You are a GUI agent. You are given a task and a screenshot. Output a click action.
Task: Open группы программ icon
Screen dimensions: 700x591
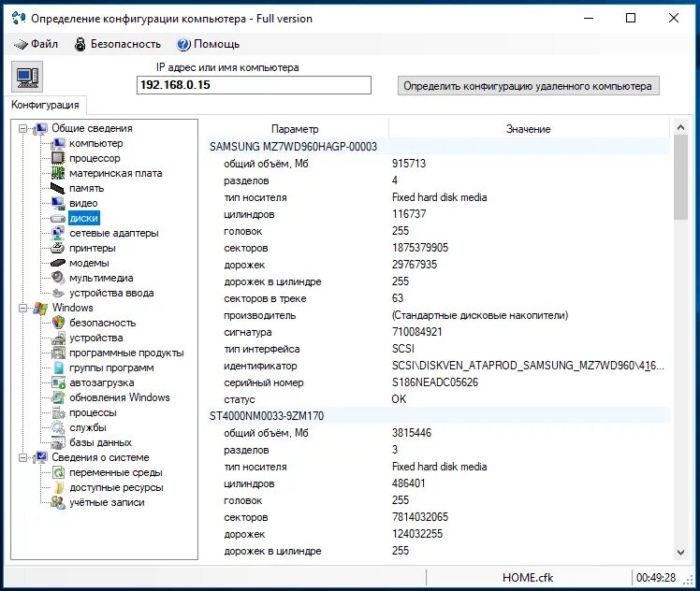point(58,368)
